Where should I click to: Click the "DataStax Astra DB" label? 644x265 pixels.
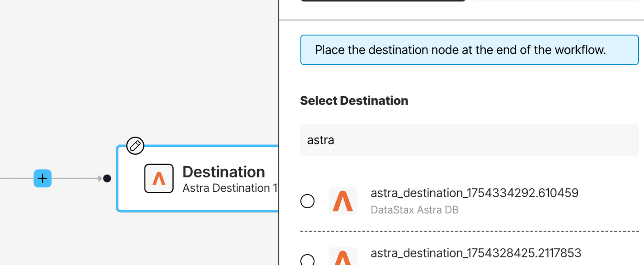(414, 210)
